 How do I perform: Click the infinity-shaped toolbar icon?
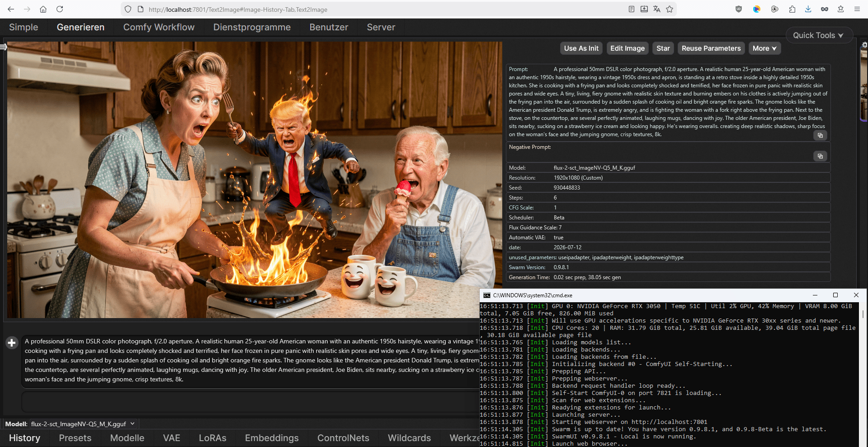pyautogui.click(x=825, y=9)
